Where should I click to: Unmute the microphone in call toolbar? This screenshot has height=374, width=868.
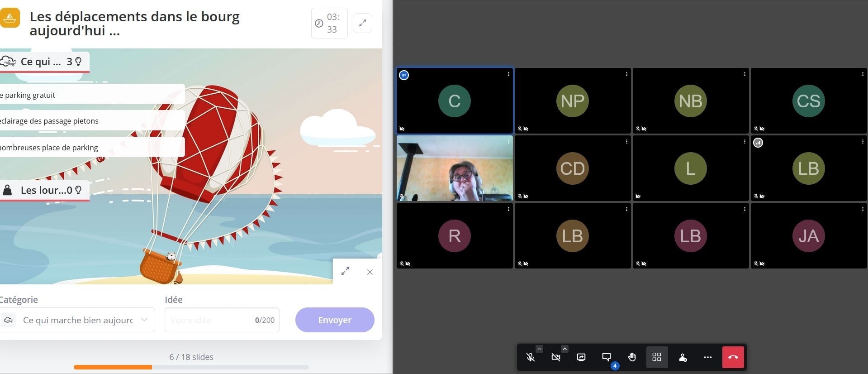(x=531, y=357)
